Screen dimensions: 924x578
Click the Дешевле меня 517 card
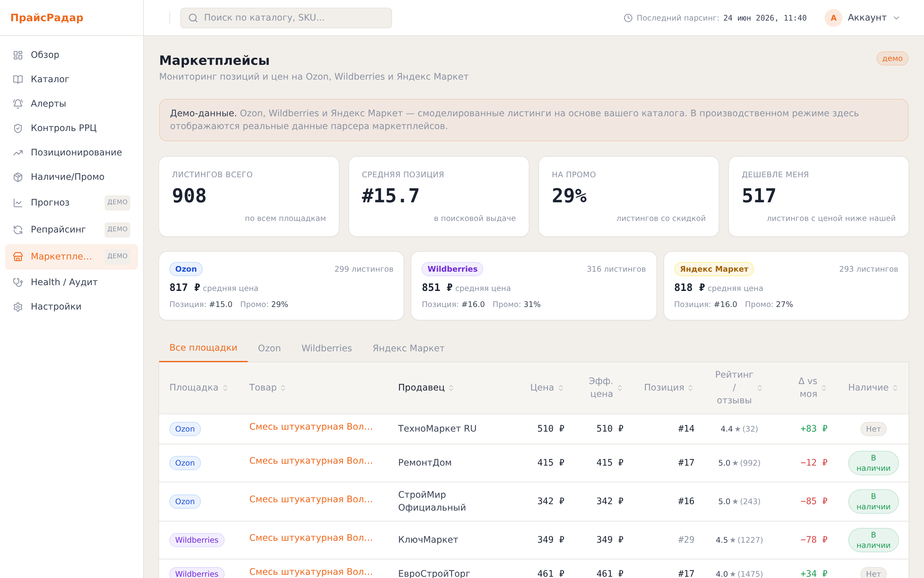819,197
